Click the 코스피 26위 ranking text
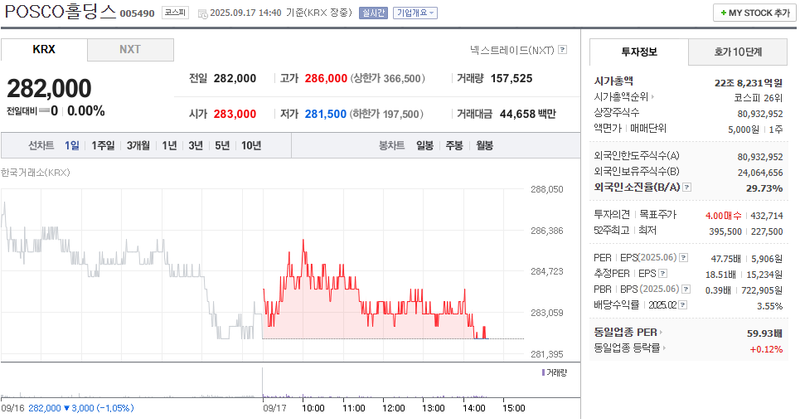Viewport: 800px width, 419px height. pyautogui.click(x=758, y=98)
